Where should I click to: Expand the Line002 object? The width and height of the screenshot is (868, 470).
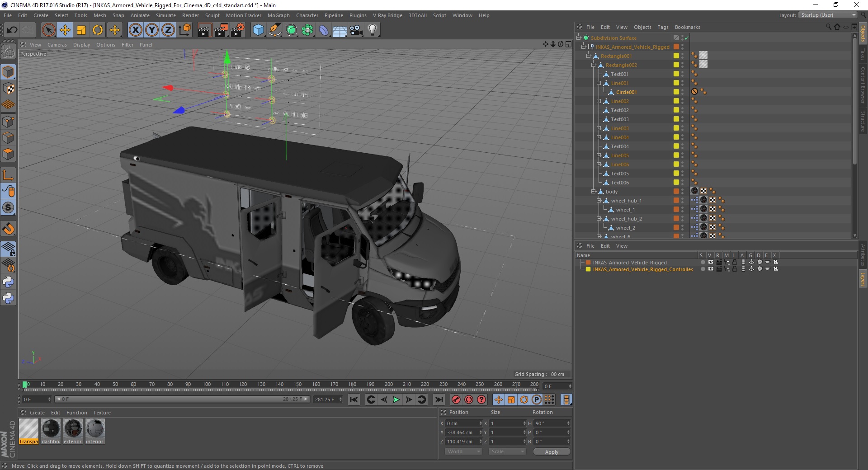[599, 101]
